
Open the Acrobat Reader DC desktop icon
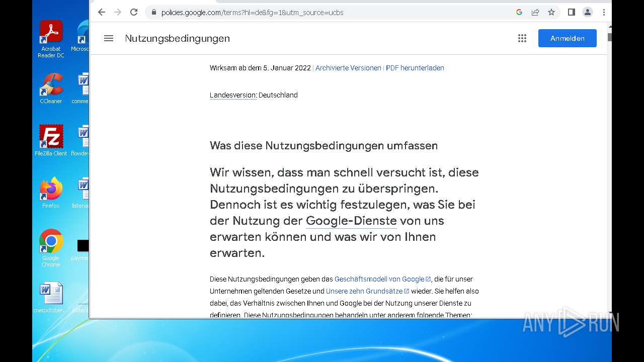pos(51,39)
